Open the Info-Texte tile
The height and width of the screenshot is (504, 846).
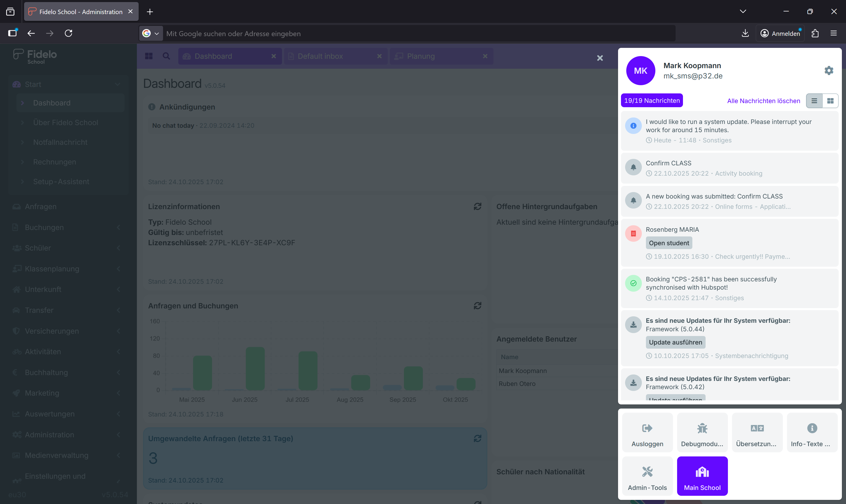(x=812, y=432)
